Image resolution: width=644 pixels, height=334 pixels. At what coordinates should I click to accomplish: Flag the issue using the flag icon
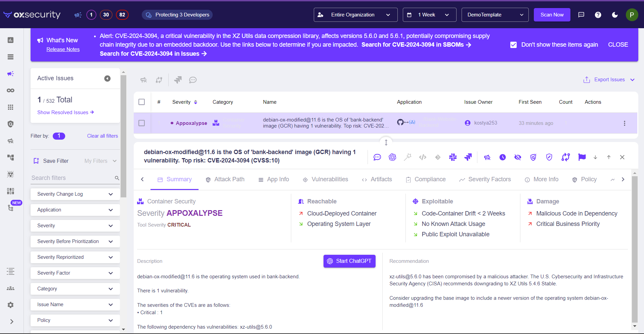[582, 157]
